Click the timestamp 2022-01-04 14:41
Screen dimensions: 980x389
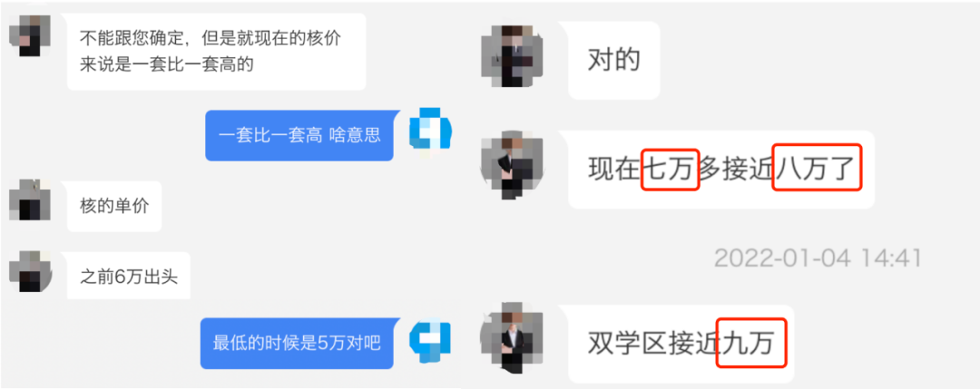(x=818, y=258)
